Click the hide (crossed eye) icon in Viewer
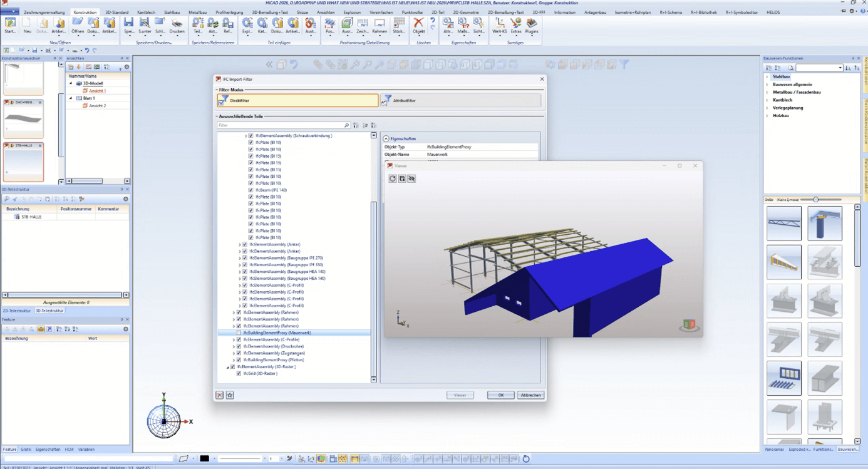868x469 pixels. coord(411,178)
